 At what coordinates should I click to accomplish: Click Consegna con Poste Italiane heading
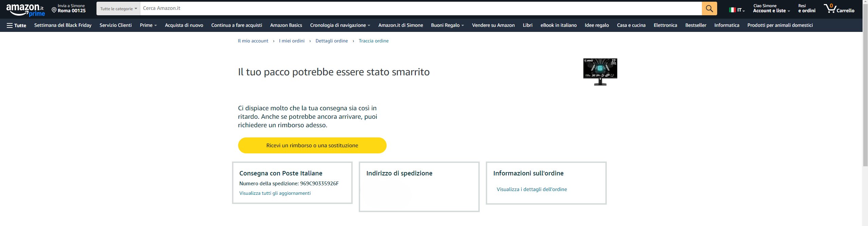281,173
